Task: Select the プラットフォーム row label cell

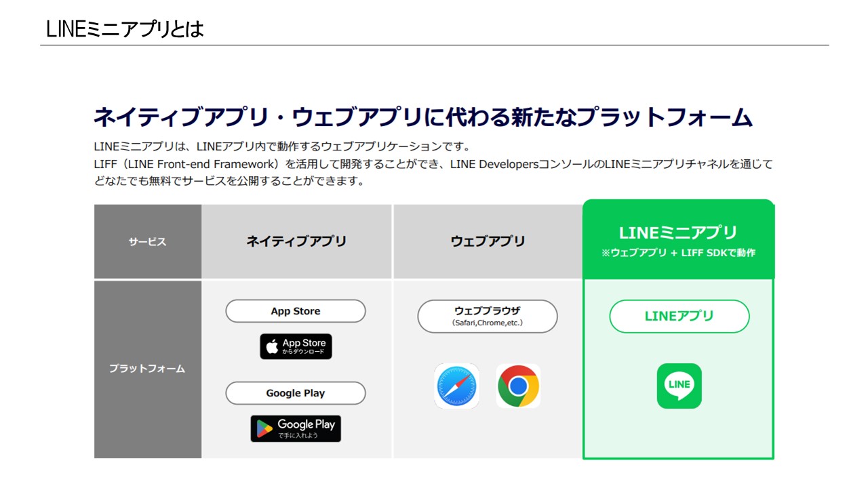Action: tap(147, 369)
